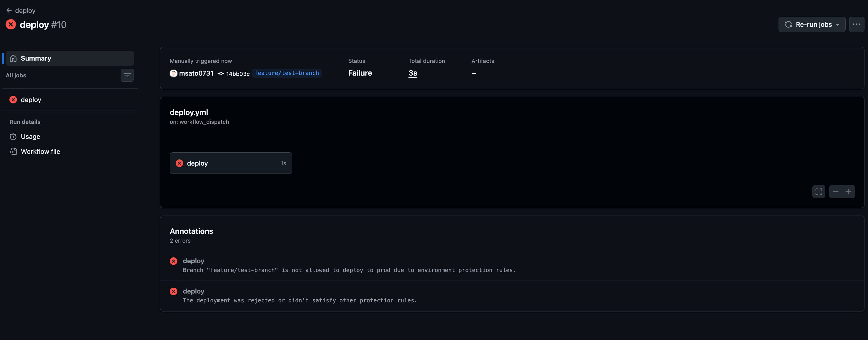Viewport: 868px width, 340px height.
Task: Click the commit icon before 14bb03c
Action: pyautogui.click(x=221, y=74)
